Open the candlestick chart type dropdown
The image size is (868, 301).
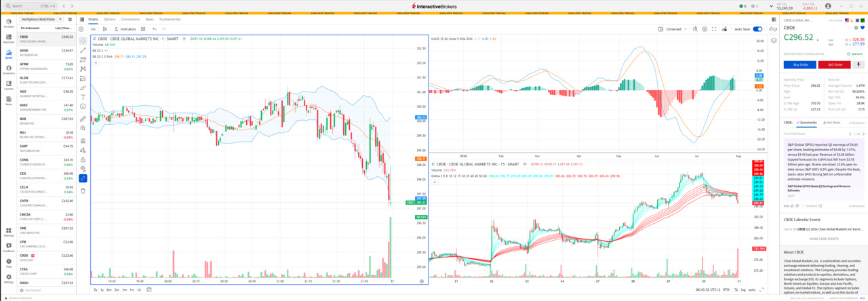[x=106, y=29]
